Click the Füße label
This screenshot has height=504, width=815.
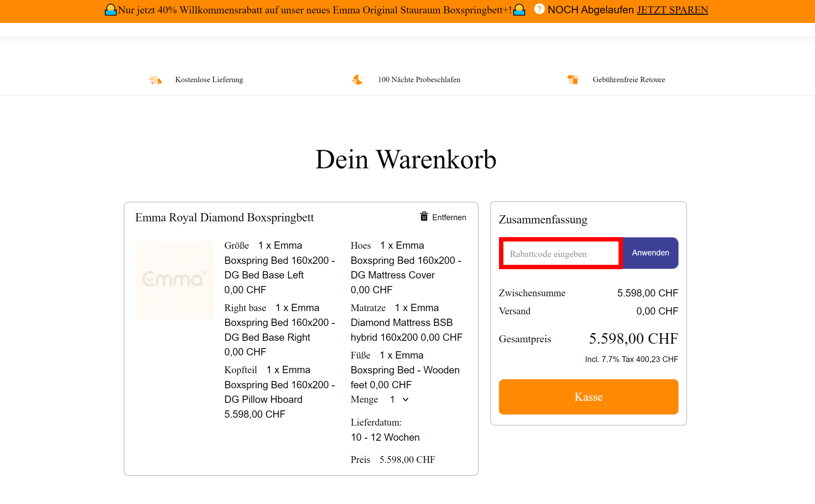coord(360,355)
